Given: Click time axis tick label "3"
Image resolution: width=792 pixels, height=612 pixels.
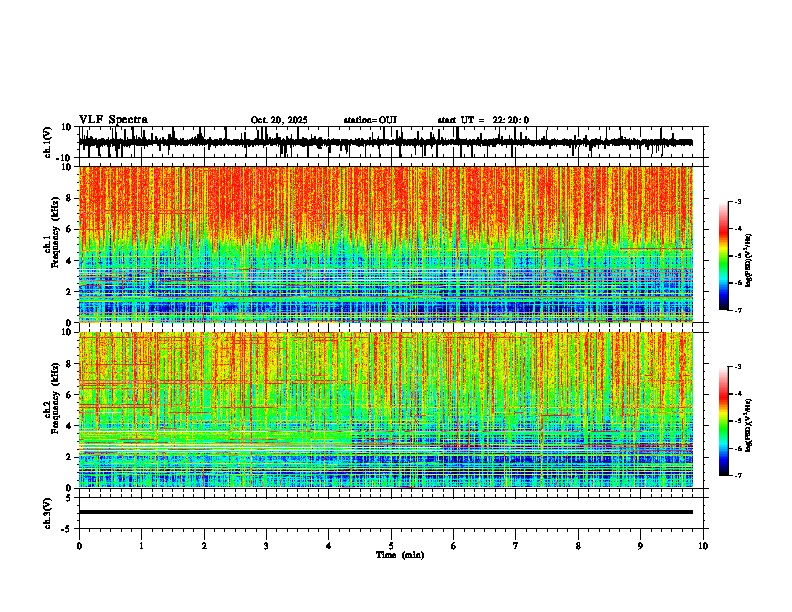Looking at the screenshot, I should [x=266, y=546].
